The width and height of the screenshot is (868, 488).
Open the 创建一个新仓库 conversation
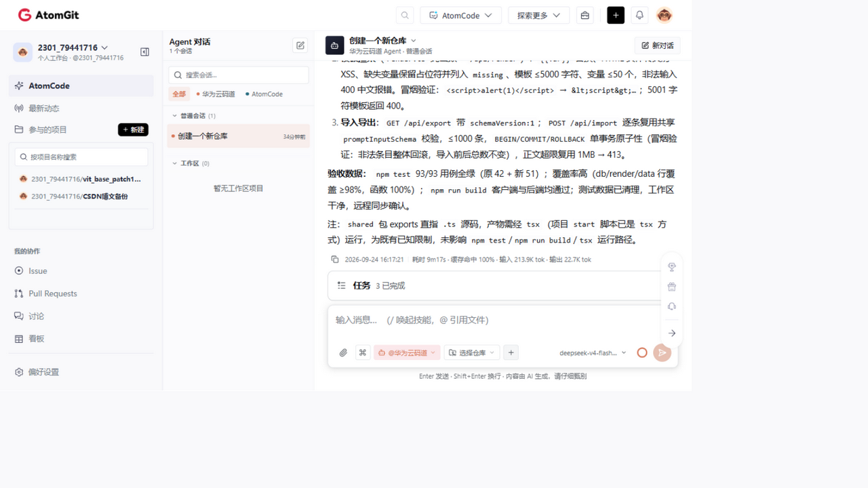(239, 136)
